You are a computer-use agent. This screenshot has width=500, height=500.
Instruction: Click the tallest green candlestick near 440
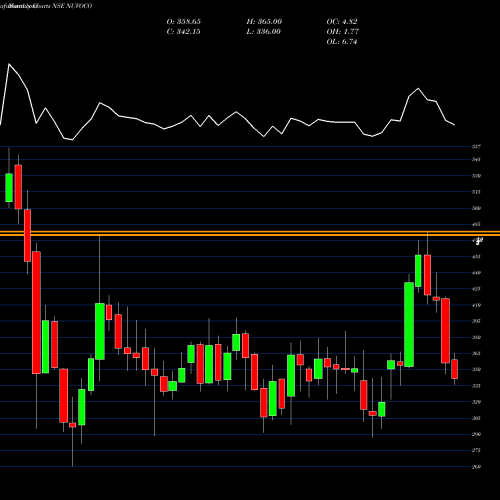(x=409, y=324)
